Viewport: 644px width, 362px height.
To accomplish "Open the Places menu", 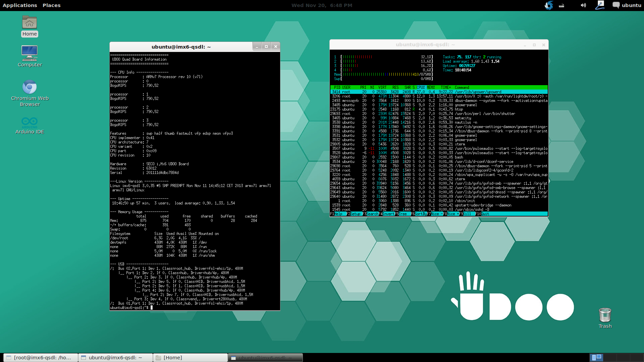I will (51, 5).
